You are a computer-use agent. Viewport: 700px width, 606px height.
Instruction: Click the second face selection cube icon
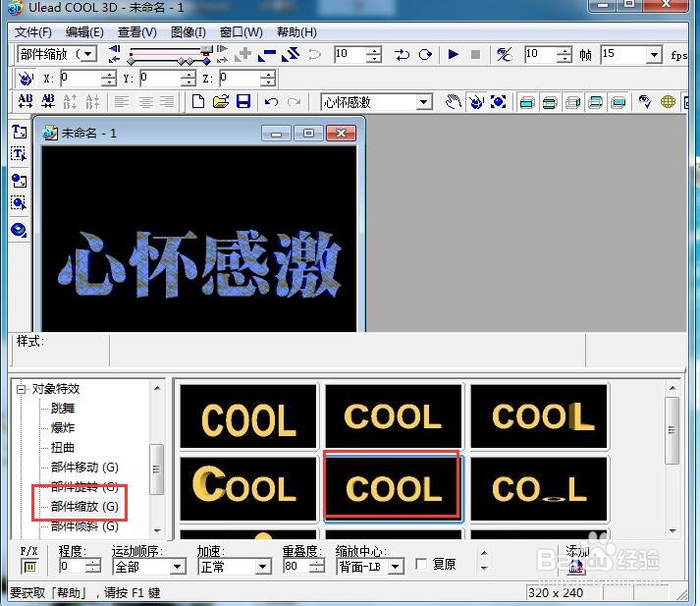tap(550, 103)
